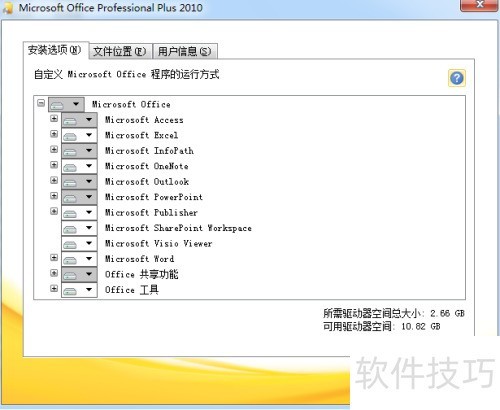Viewport: 500px width, 410px height.
Task: Click the Office setup title bar icon
Action: (x=8, y=7)
